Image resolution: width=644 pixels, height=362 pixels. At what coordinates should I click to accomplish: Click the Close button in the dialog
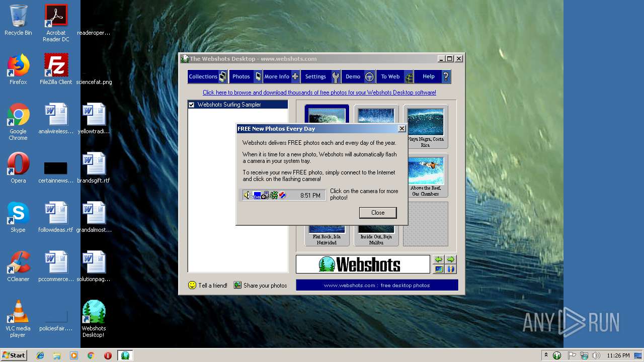(x=378, y=213)
